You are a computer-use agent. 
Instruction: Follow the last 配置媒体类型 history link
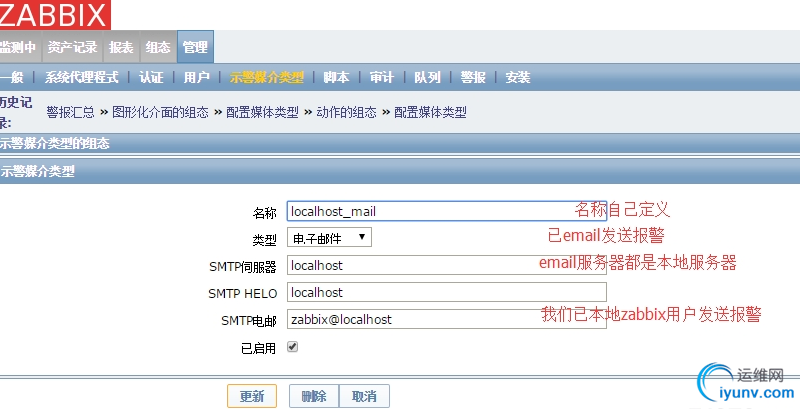point(430,112)
